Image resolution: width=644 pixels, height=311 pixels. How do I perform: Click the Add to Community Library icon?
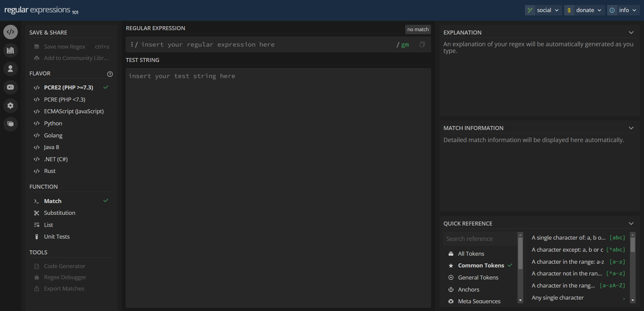(37, 58)
